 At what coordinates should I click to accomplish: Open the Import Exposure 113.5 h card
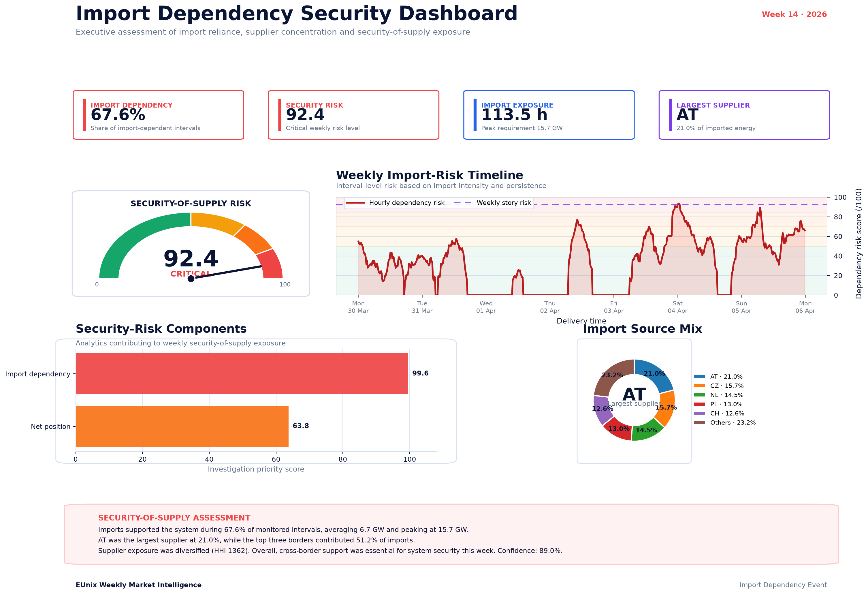tap(549, 115)
